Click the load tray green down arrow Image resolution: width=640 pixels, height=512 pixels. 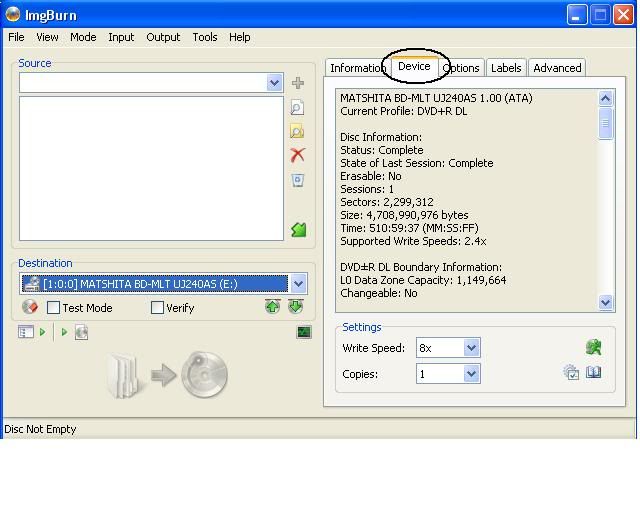tap(295, 307)
